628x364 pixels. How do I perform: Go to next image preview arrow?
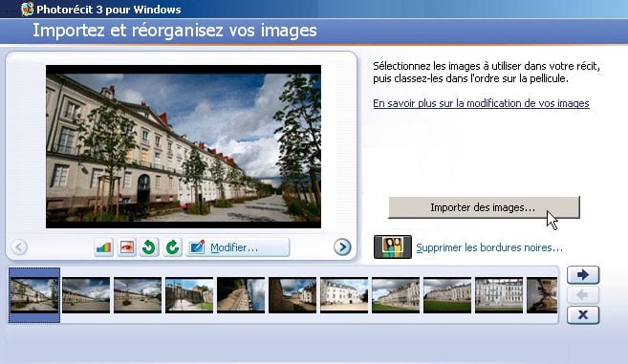[342, 246]
